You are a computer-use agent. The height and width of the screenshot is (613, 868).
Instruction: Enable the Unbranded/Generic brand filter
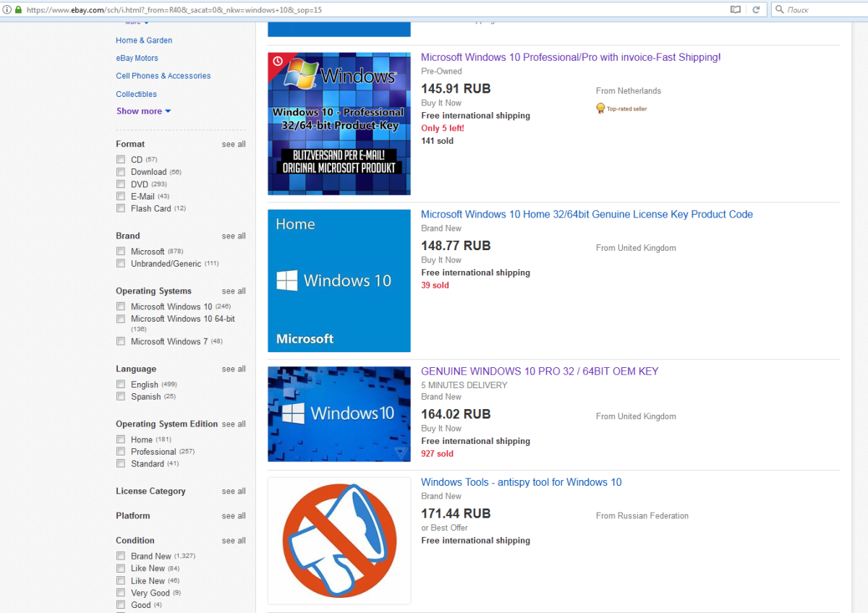coord(121,263)
